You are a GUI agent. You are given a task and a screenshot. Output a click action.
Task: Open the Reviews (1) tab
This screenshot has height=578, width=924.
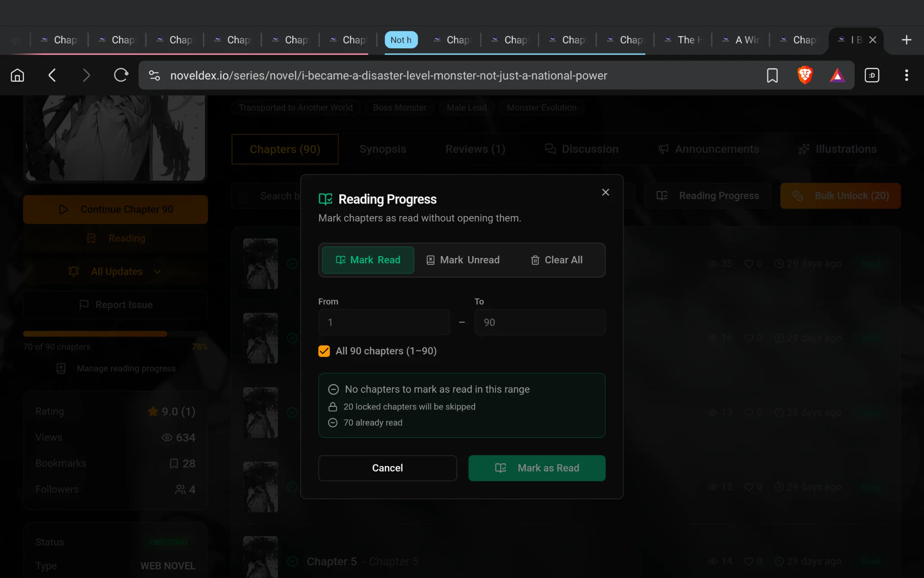tap(475, 149)
